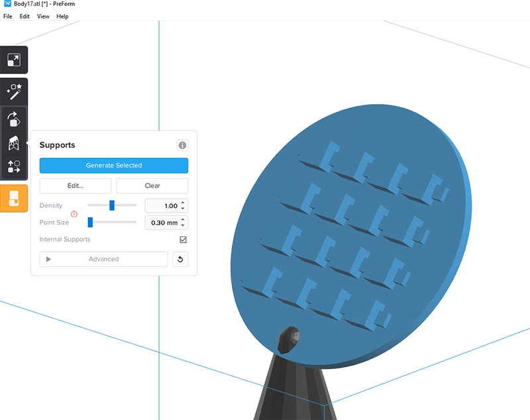Screen dimensions: 530x420
Task: Click the Internal Supports label
Action: click(65, 239)
